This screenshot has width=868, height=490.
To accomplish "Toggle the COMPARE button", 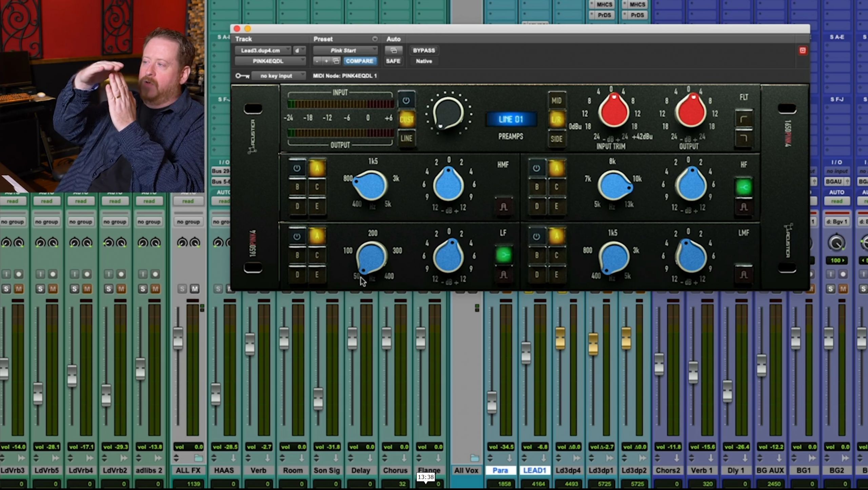I will click(x=359, y=61).
